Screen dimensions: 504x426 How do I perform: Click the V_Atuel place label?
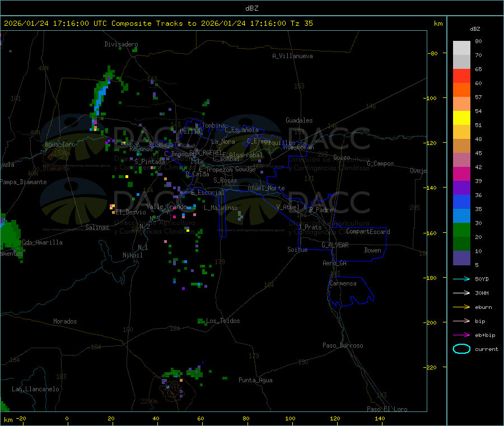[288, 207]
